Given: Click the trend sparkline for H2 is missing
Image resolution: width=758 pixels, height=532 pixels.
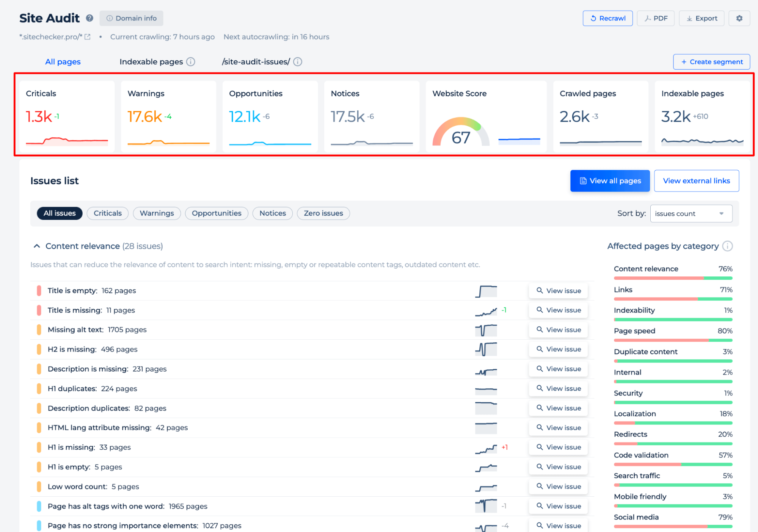Looking at the screenshot, I should [x=486, y=349].
